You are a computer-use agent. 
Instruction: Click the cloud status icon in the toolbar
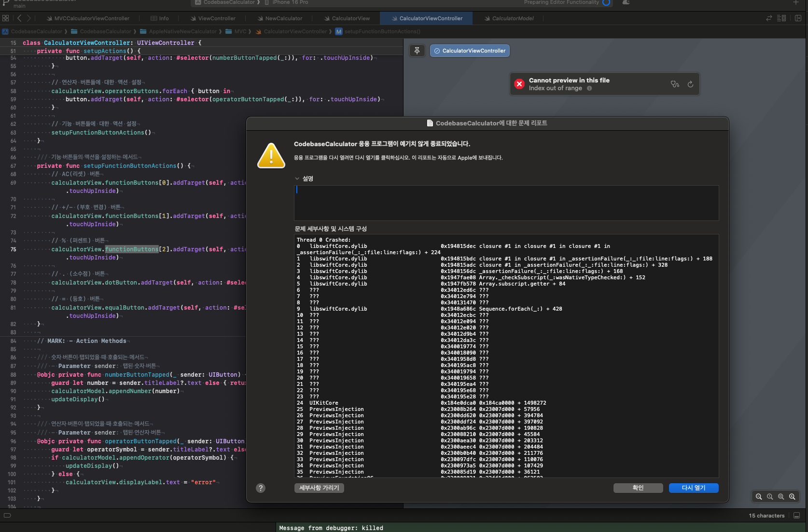[626, 2]
